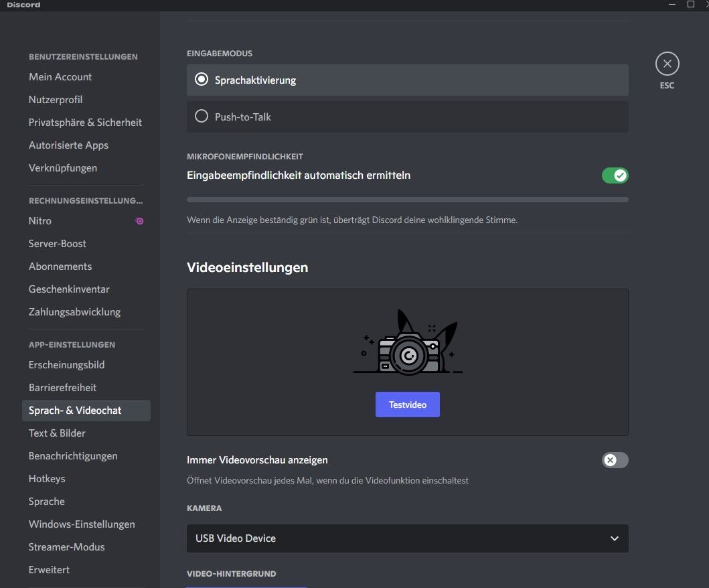
Task: Open Erscheinungsbild settings
Action: [86, 364]
